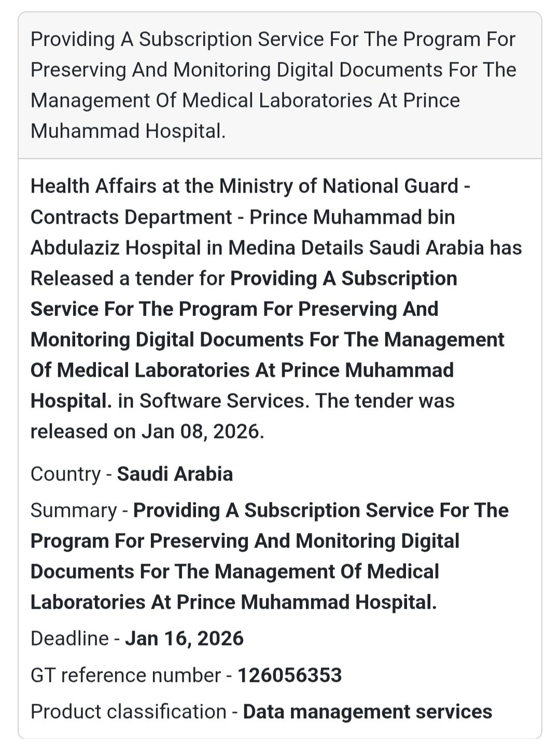Click bold tender name in description paragraph
The image size is (560, 739).
point(267,339)
